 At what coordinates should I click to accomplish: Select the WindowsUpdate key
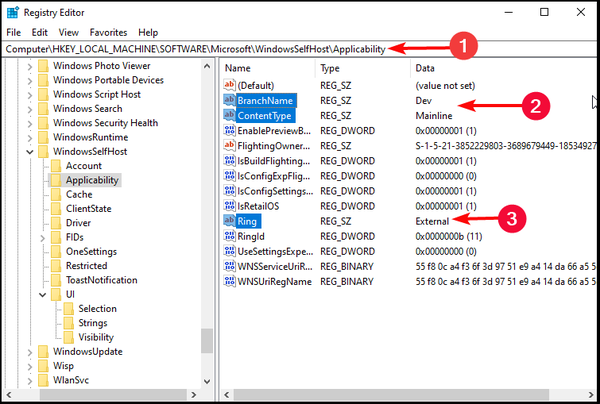click(x=88, y=352)
